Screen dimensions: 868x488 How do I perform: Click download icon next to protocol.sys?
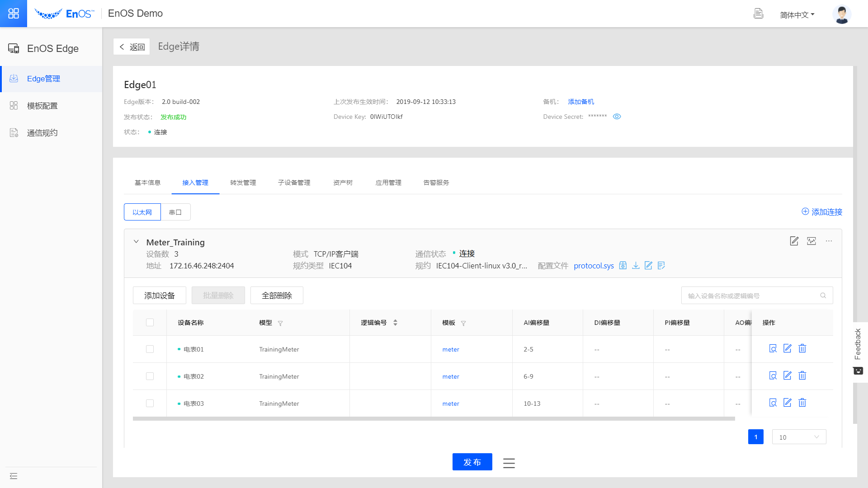(x=636, y=266)
